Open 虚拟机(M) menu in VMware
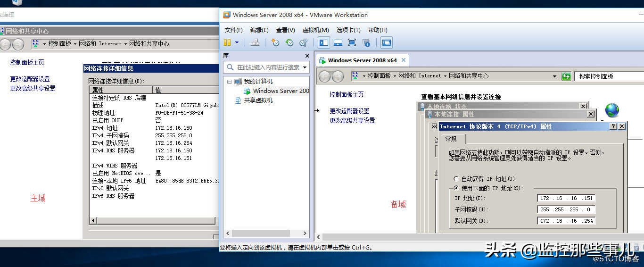 point(315,30)
